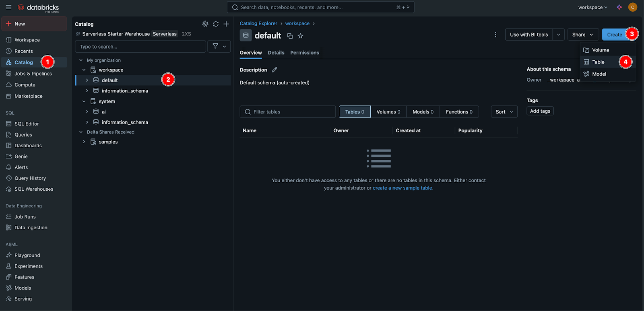Collapse the My organization section
The height and width of the screenshot is (311, 644).
pos(81,60)
